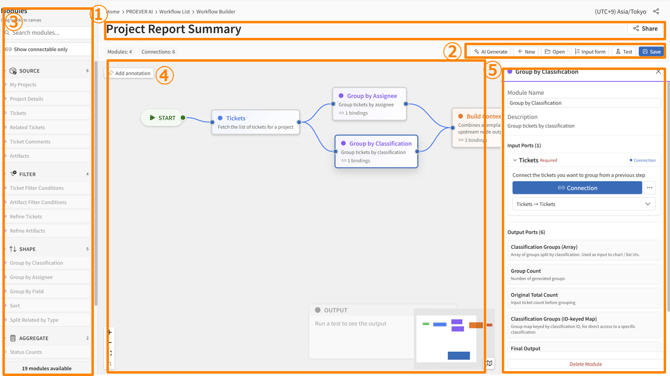Share the Project Report Summary
This screenshot has height=376, width=670.
tap(645, 29)
